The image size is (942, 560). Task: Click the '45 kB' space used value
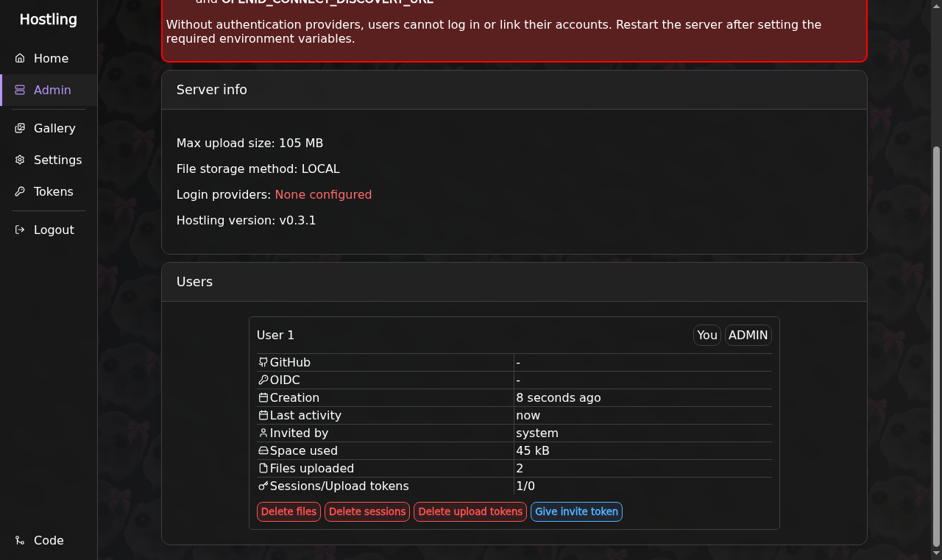[533, 450]
